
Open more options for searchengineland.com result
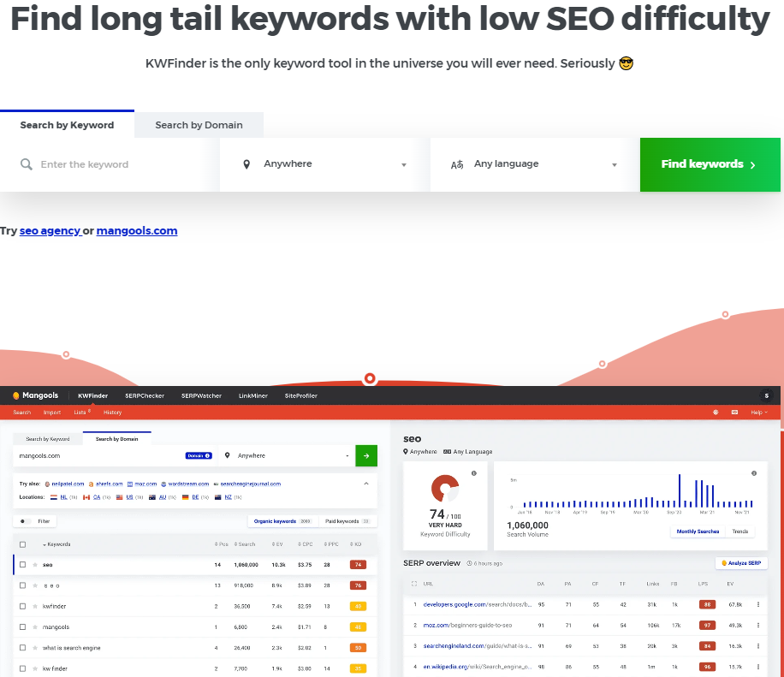758,646
